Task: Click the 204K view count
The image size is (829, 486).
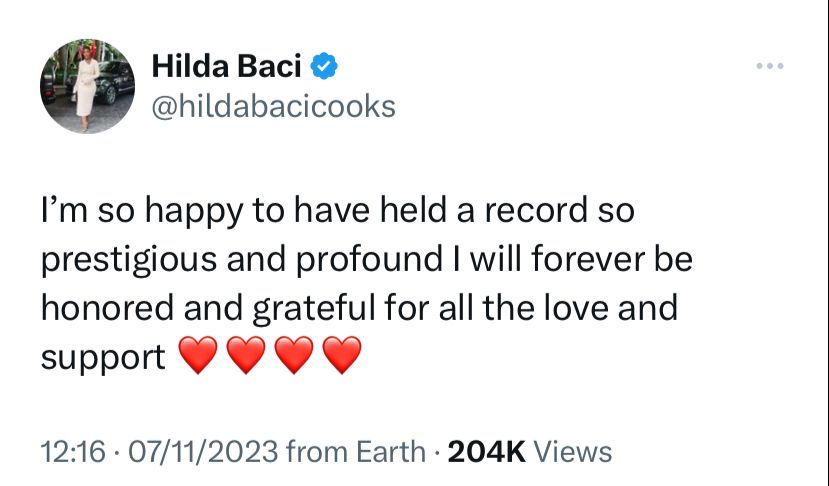Action: pyautogui.click(x=486, y=452)
